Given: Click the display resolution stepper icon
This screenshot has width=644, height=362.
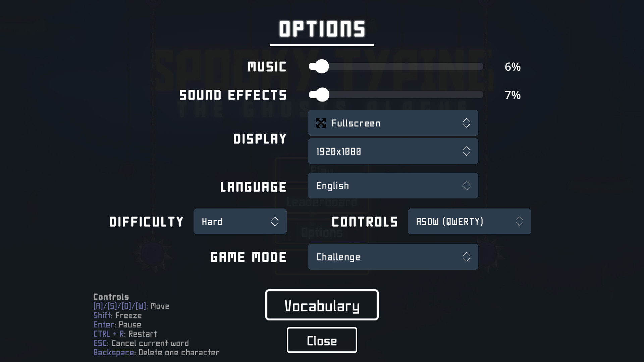Looking at the screenshot, I should tap(467, 151).
